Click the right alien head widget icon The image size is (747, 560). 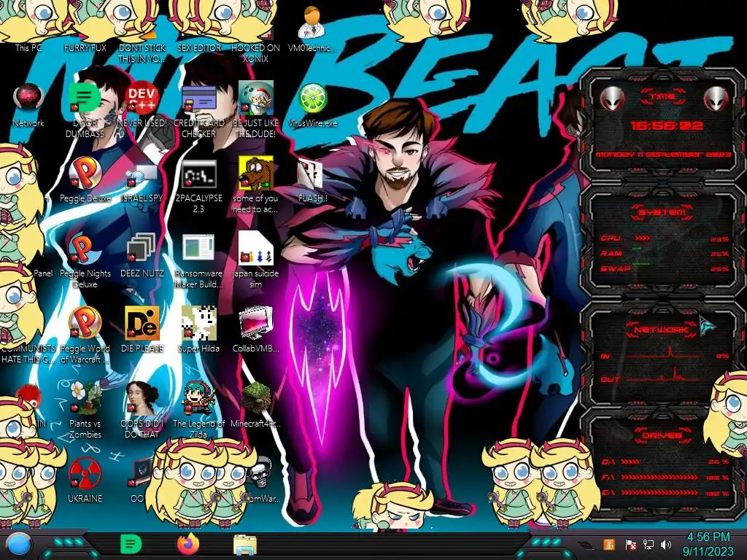coord(716,98)
